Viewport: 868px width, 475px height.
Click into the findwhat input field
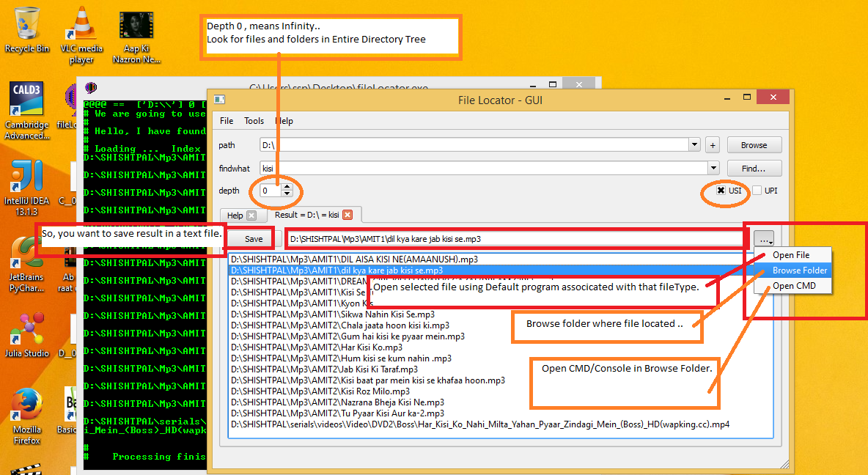coord(483,169)
